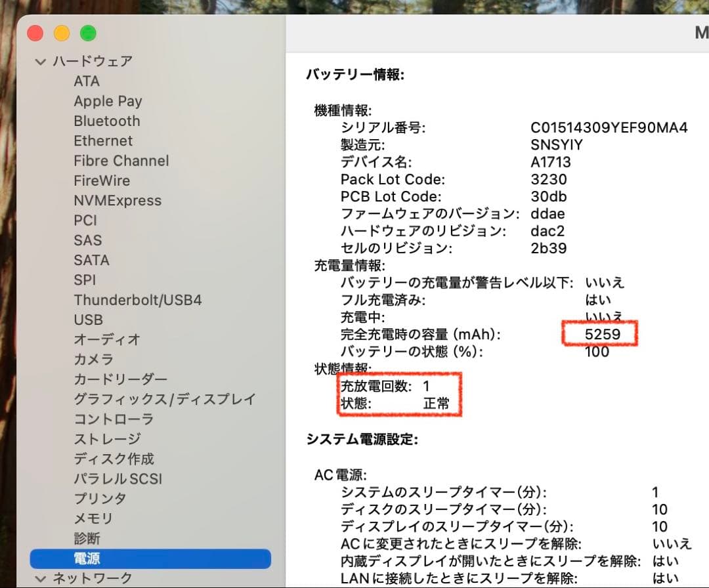
Task: Open the Apple Pay hardware section
Action: pos(108,101)
